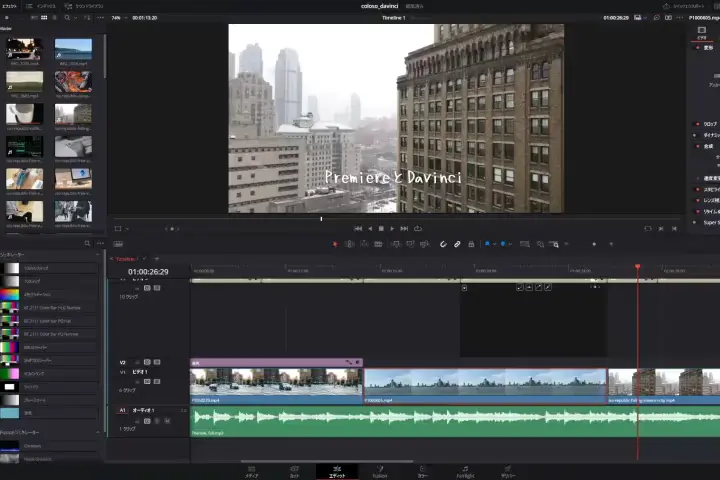Image resolution: width=720 pixels, height=480 pixels.
Task: Add a blue marker at playhead
Action: (x=503, y=244)
